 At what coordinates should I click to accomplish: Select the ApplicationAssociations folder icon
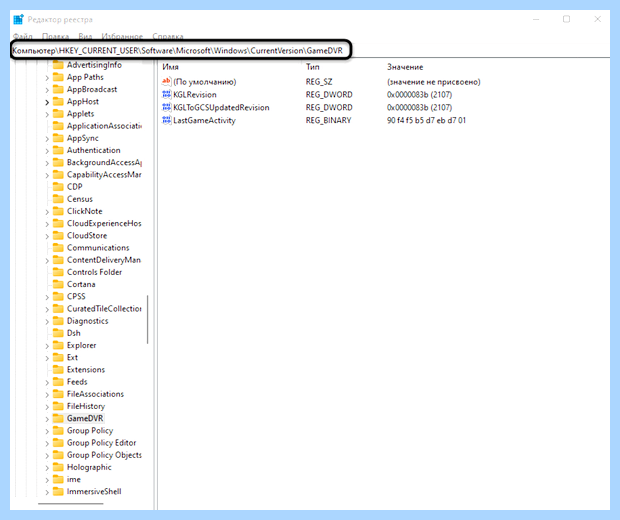[58, 126]
